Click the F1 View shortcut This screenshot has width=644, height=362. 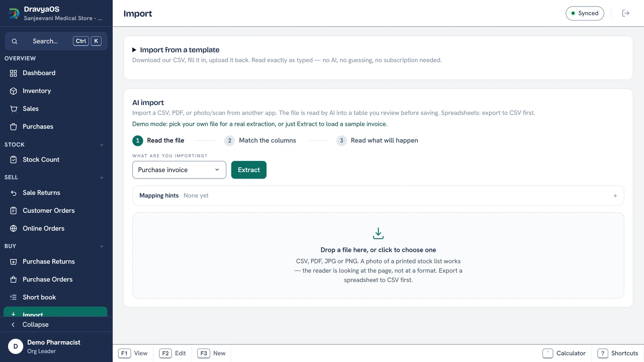133,353
